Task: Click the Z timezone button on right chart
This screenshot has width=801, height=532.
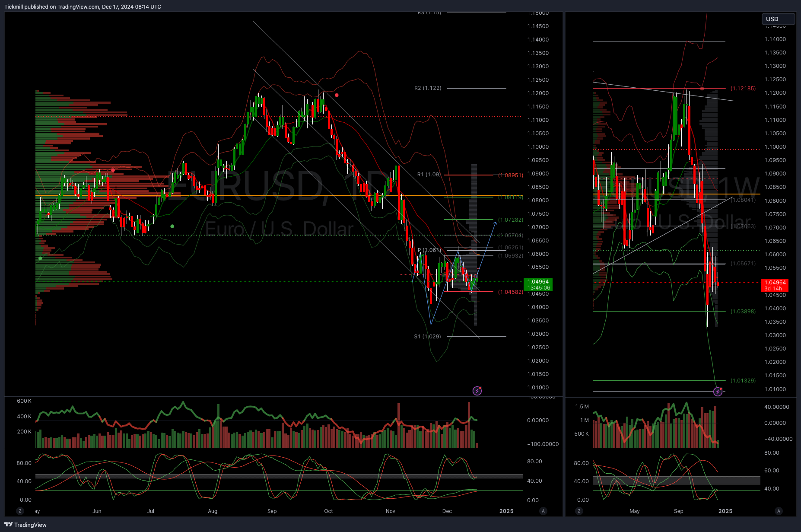Action: coord(579,511)
